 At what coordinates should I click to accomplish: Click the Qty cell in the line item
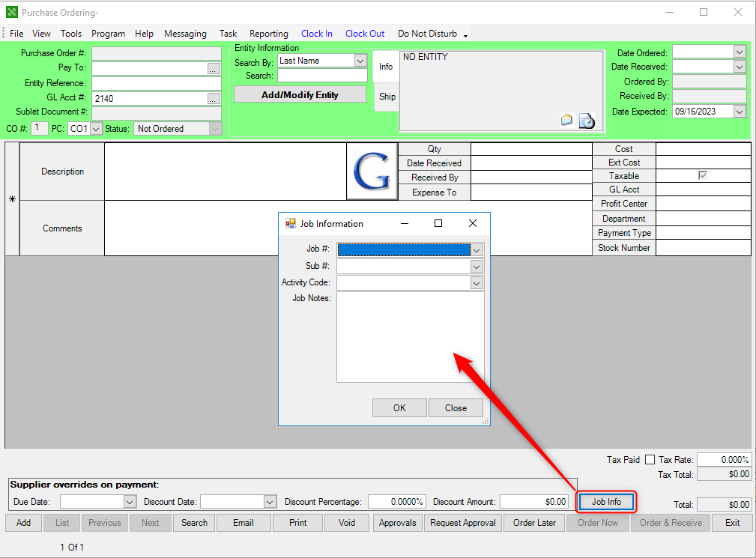tap(531, 149)
